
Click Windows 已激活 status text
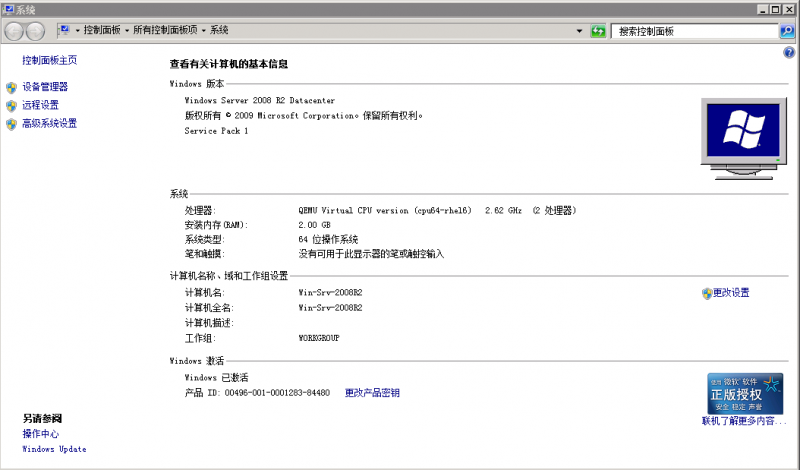point(216,378)
